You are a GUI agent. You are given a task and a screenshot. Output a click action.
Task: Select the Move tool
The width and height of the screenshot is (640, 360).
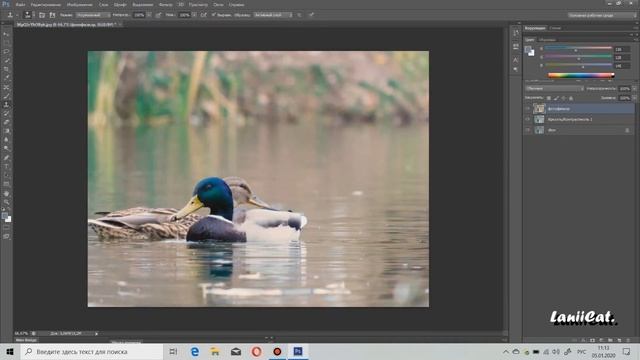[x=6, y=34]
